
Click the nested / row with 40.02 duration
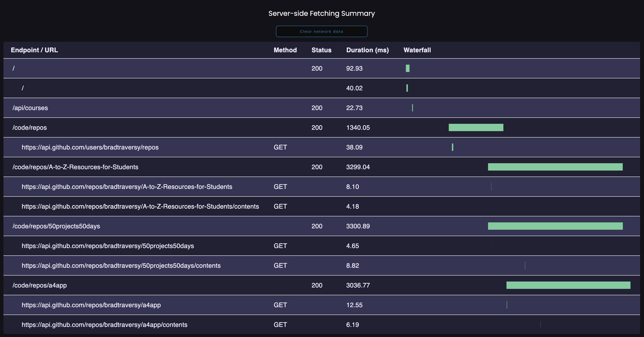[23, 88]
